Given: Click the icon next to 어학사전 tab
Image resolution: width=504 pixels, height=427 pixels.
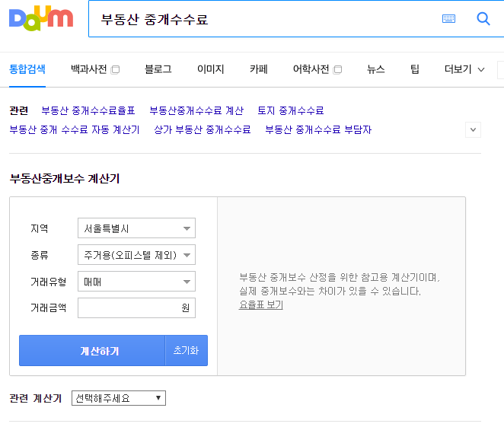Looking at the screenshot, I should click(x=337, y=69).
